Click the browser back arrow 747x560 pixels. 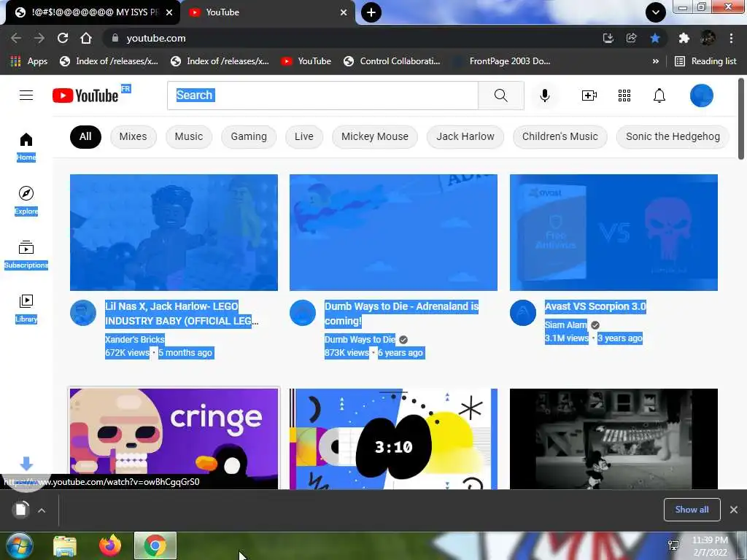pos(16,38)
